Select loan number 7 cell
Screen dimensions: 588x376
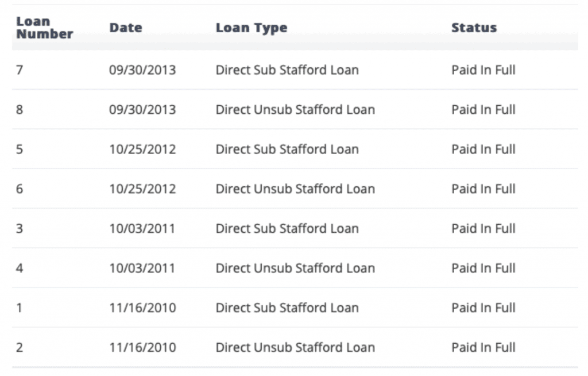tap(20, 70)
